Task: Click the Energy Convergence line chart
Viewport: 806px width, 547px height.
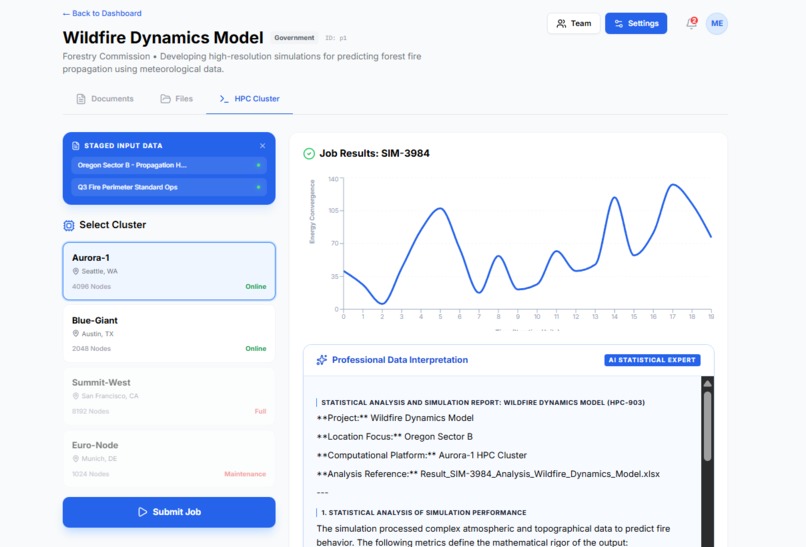Action: (527, 244)
